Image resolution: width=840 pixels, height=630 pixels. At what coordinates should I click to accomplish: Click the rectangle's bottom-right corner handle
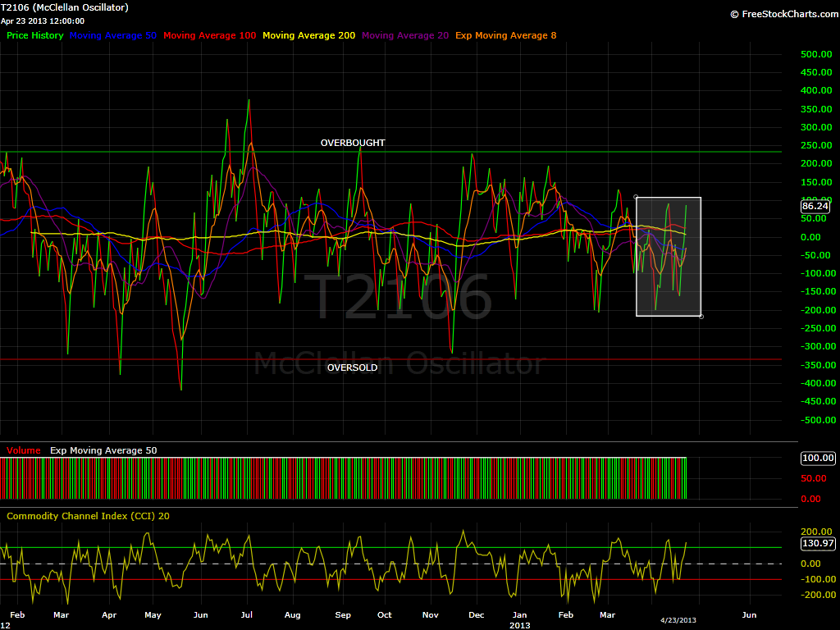click(x=701, y=316)
